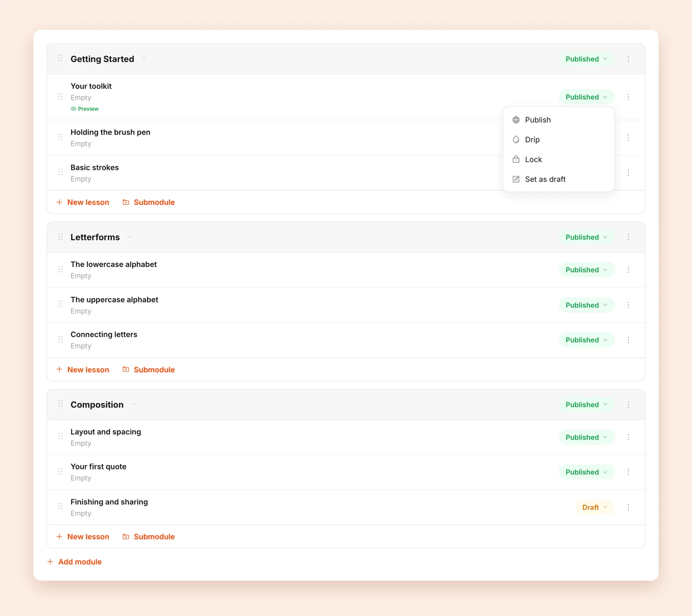Click drag handle beside Composition module
The width and height of the screenshot is (692, 616).
(x=60, y=404)
